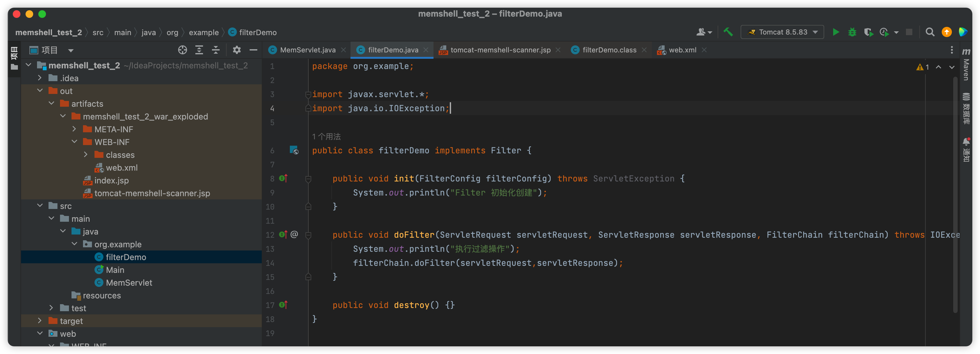Click the grayed-out Stop button
Image resolution: width=980 pixels, height=354 pixels.
(x=909, y=32)
